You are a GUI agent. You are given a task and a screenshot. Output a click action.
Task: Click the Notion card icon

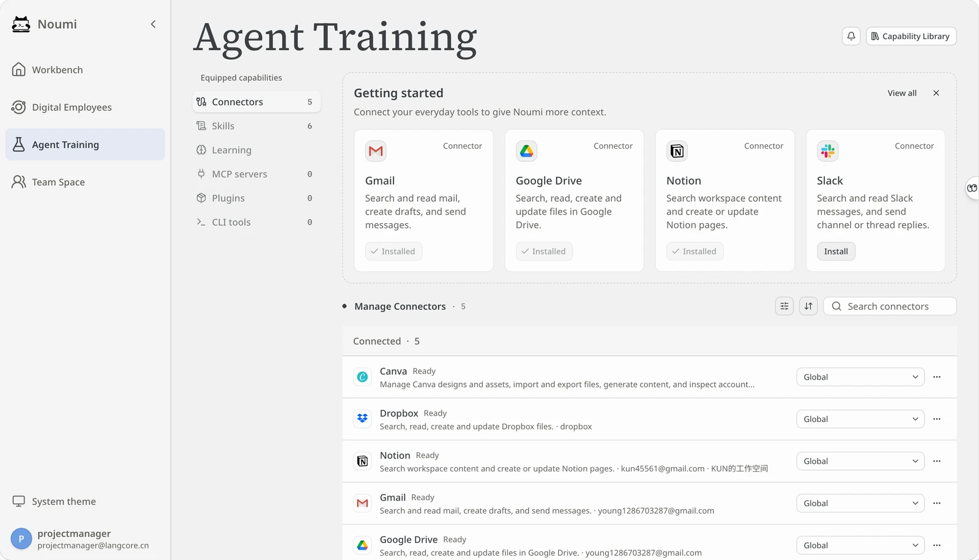(677, 151)
